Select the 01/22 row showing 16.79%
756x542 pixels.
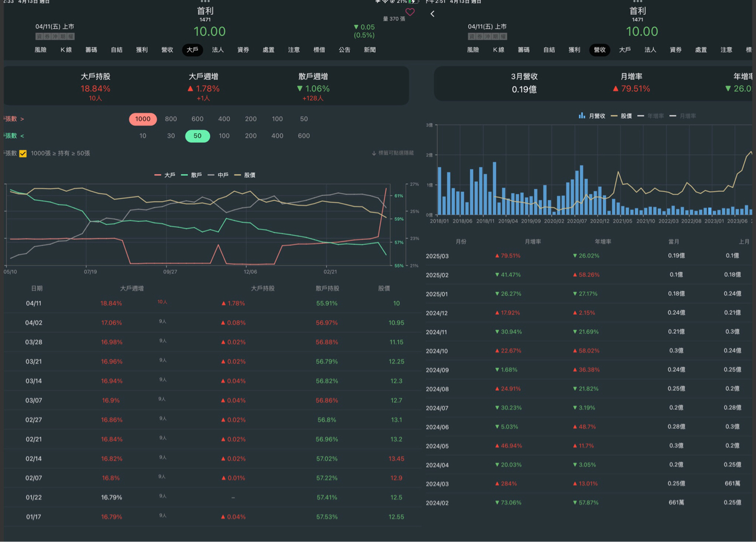(213, 498)
